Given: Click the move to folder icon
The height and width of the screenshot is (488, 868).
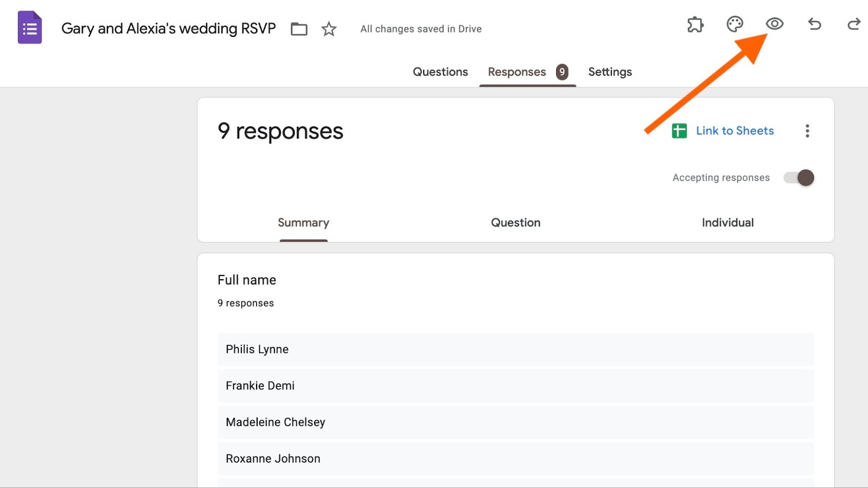Looking at the screenshot, I should click(x=299, y=29).
